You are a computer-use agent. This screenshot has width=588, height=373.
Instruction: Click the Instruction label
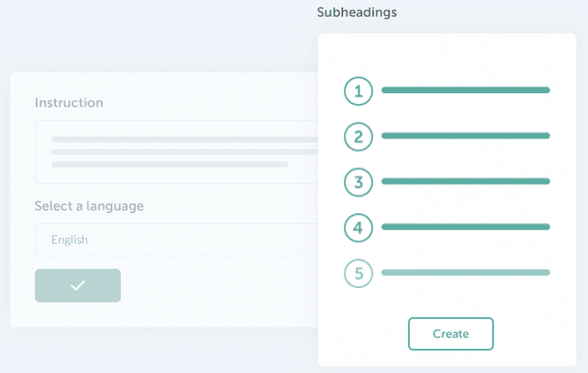coord(69,103)
